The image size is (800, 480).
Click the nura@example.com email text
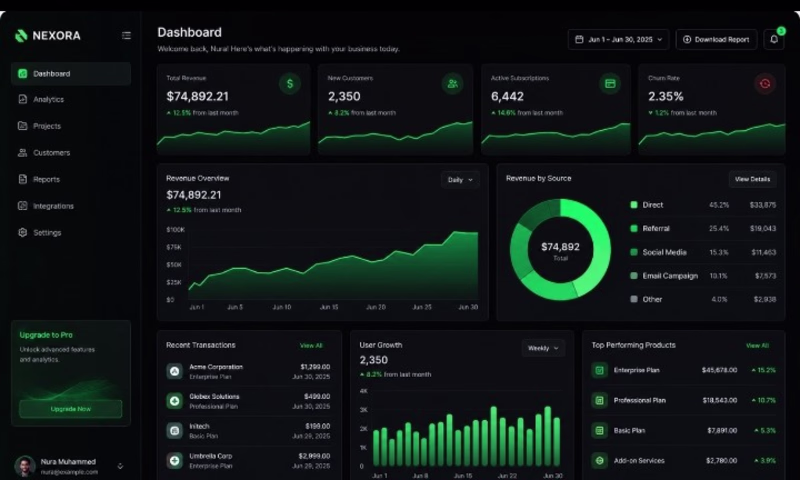point(69,472)
